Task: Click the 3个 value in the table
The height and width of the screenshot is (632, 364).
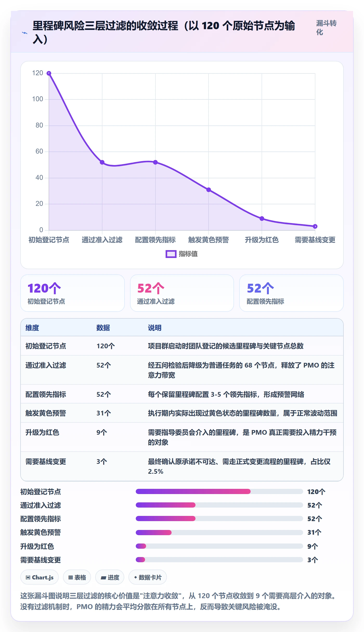Action: (102, 462)
